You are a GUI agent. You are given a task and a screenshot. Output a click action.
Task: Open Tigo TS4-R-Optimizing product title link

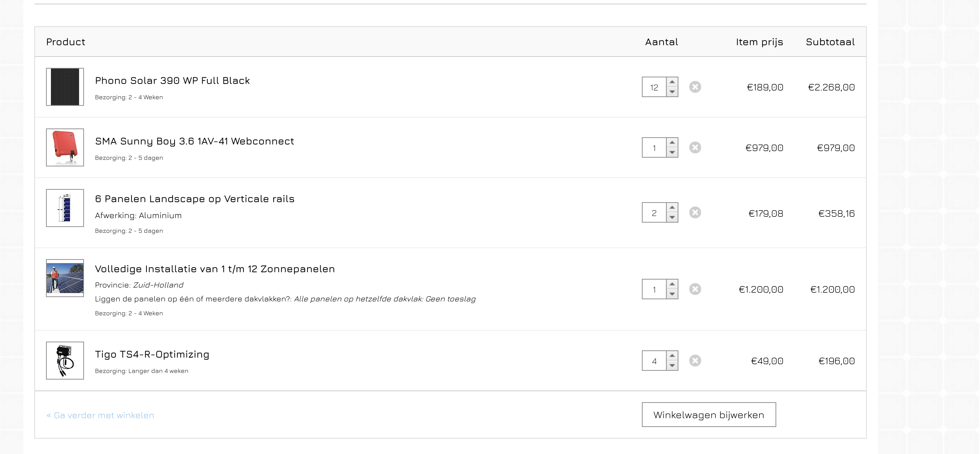point(152,354)
